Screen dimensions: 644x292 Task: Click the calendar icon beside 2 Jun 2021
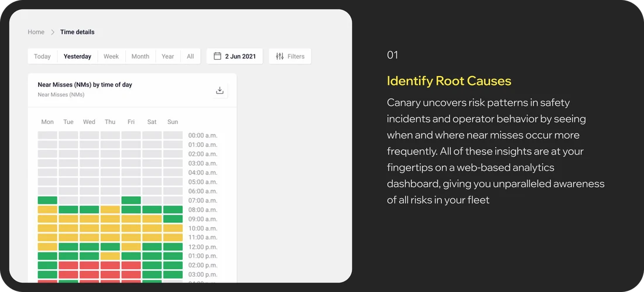click(218, 56)
